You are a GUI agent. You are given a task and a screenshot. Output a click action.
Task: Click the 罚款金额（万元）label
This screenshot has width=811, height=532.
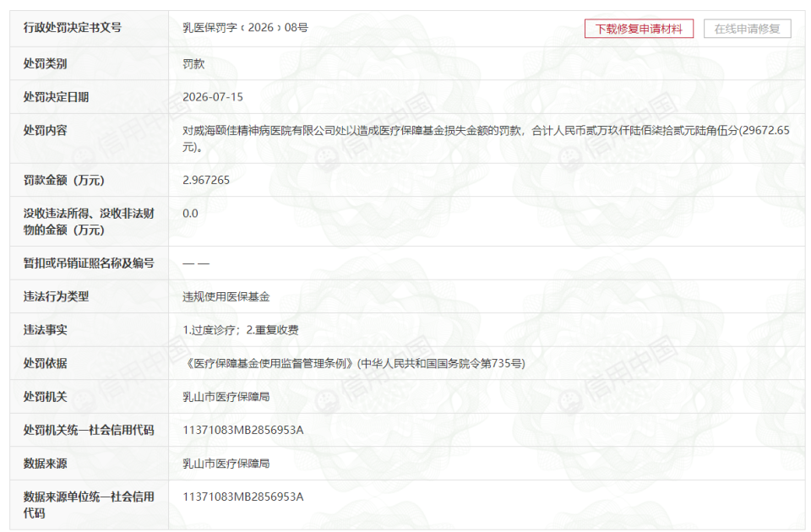coord(64,180)
